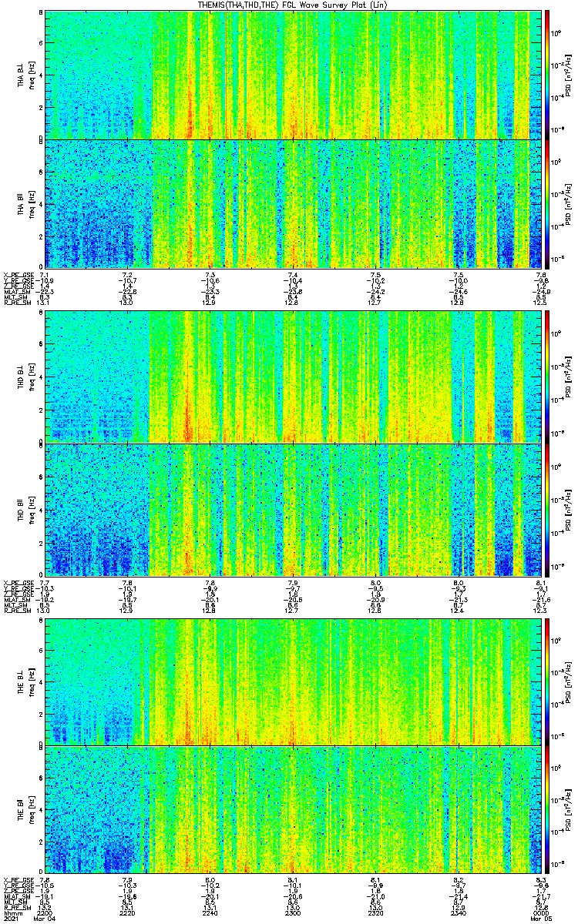Click the THD B-parallel freq [Hz] axis label
Viewport: 578px width, 924px height.
tap(32, 509)
